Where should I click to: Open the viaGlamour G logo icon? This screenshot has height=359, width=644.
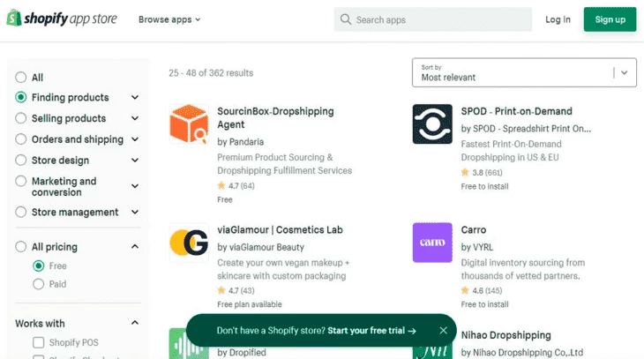coord(189,243)
